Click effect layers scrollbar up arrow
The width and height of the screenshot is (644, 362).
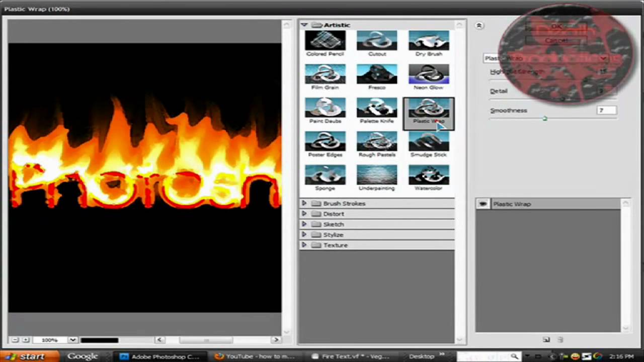point(625,204)
